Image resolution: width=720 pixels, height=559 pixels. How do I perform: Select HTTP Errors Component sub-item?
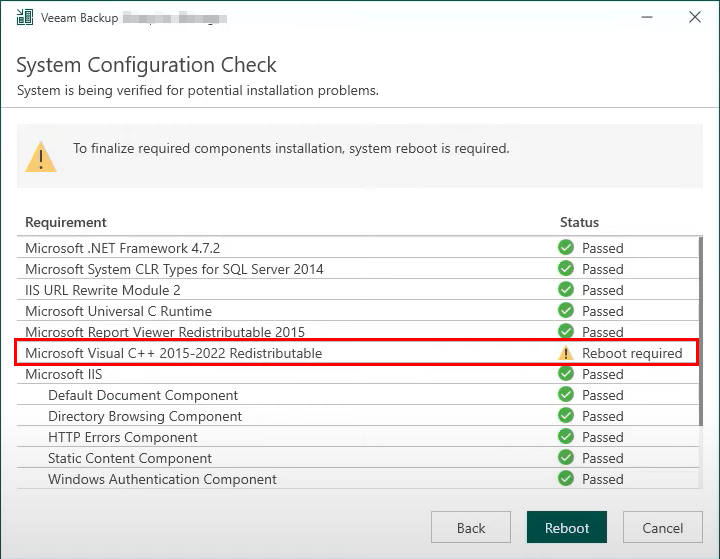[358, 437]
